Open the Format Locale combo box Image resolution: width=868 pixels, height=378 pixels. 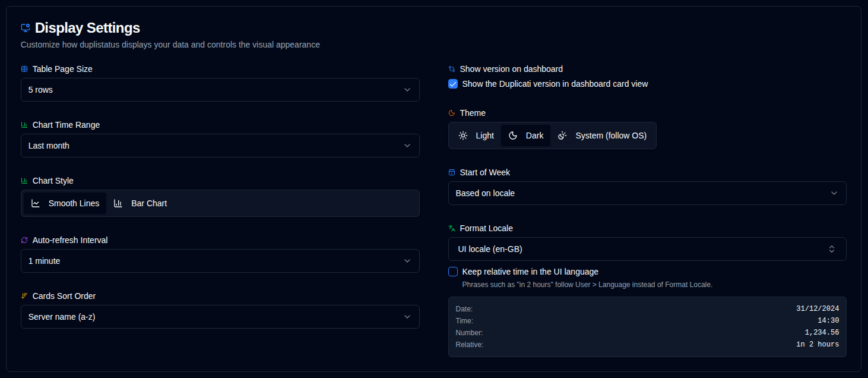[x=647, y=249]
